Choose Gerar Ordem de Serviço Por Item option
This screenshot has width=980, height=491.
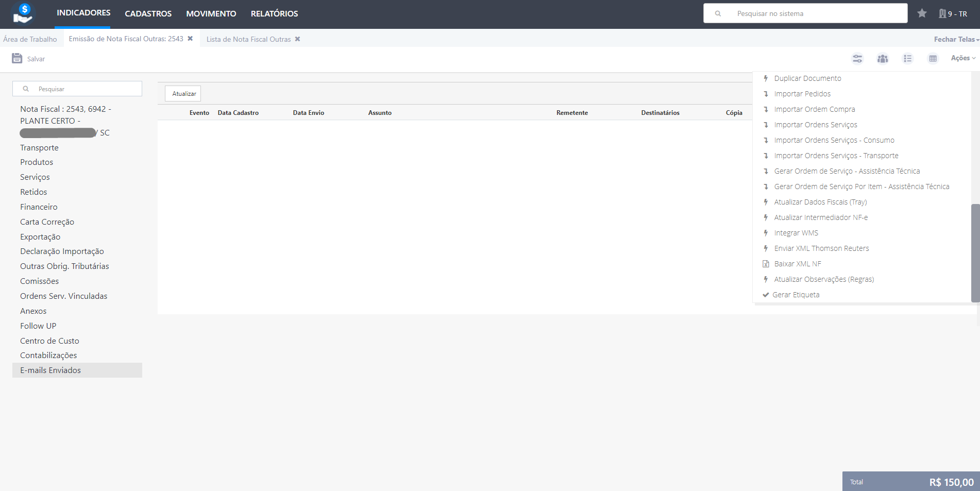click(861, 187)
